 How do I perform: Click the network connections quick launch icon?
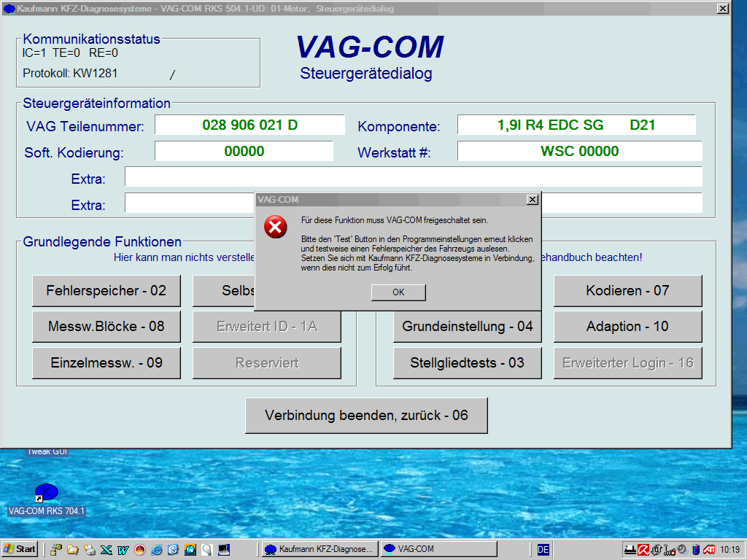tap(56, 550)
